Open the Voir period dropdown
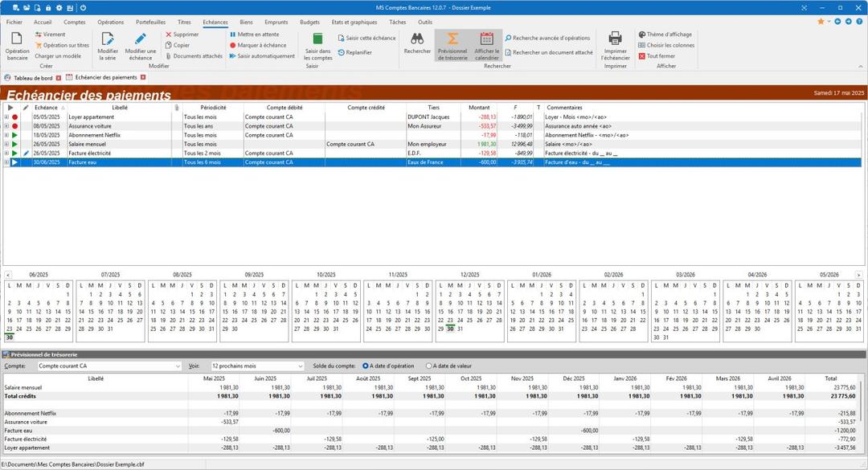The width and height of the screenshot is (868, 470). pyautogui.click(x=300, y=366)
